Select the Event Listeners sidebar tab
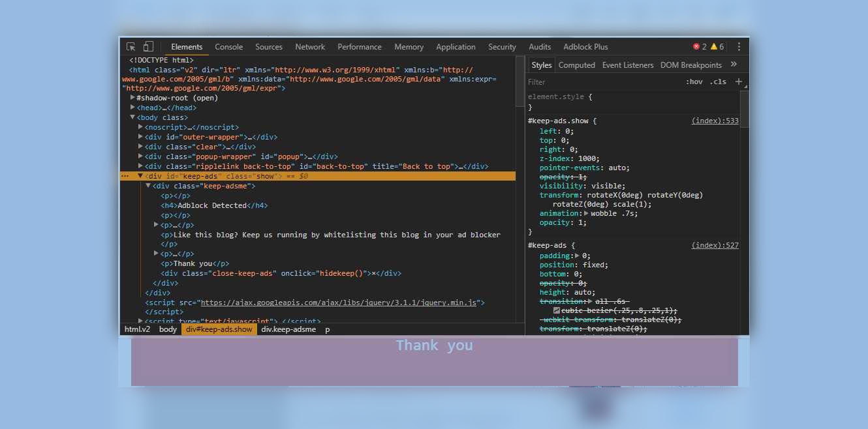Viewport: 868px width, 429px height. coord(628,65)
